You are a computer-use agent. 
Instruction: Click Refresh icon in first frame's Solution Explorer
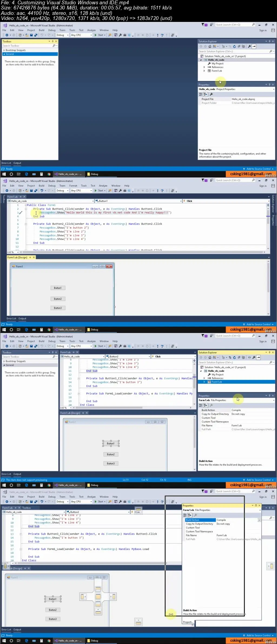click(x=235, y=47)
